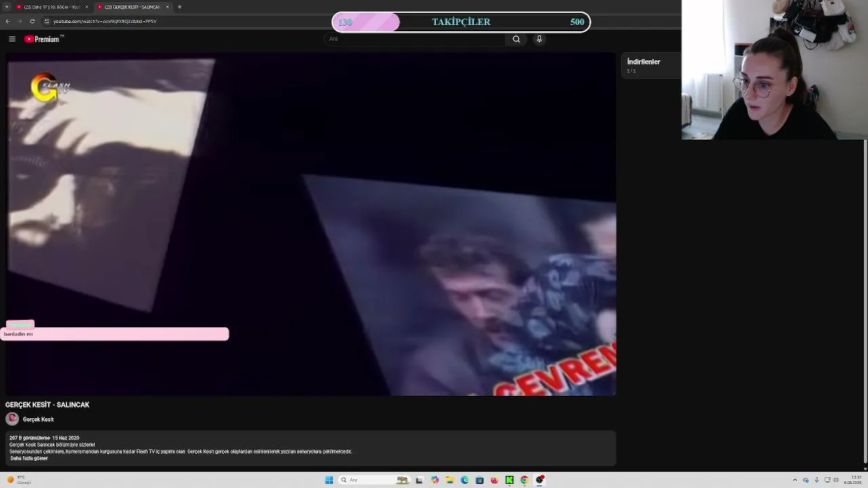Go forward in the browser
Screen dimensions: 868x488
point(19,21)
